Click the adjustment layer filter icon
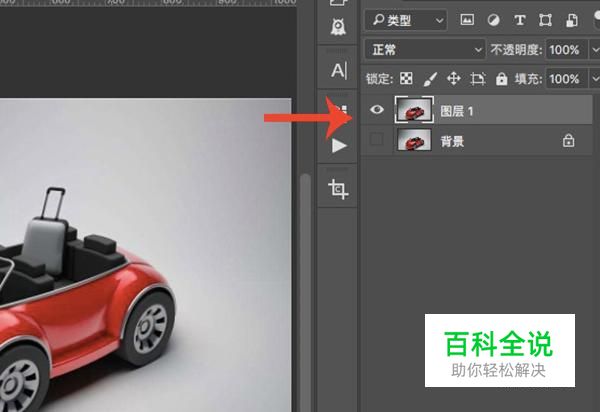The height and width of the screenshot is (412, 600). [x=492, y=20]
